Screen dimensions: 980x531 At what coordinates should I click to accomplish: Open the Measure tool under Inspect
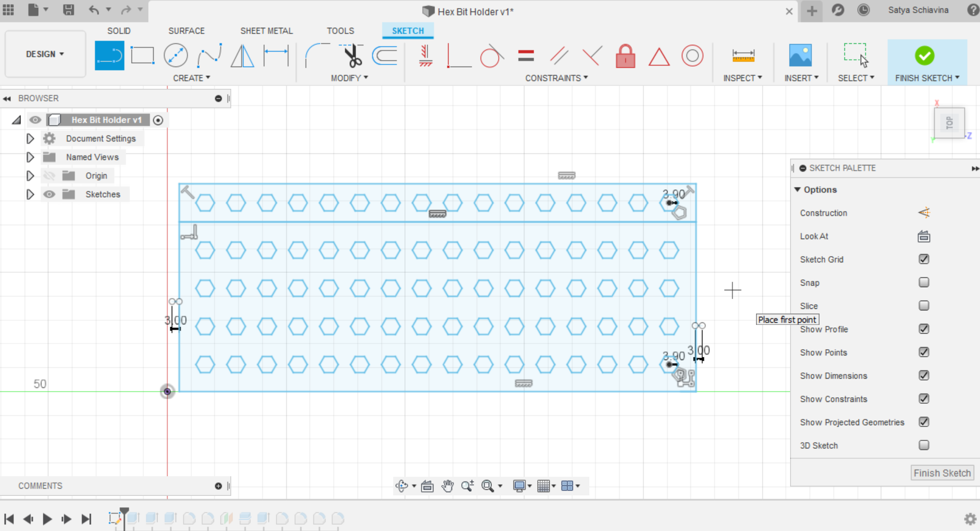click(743, 56)
